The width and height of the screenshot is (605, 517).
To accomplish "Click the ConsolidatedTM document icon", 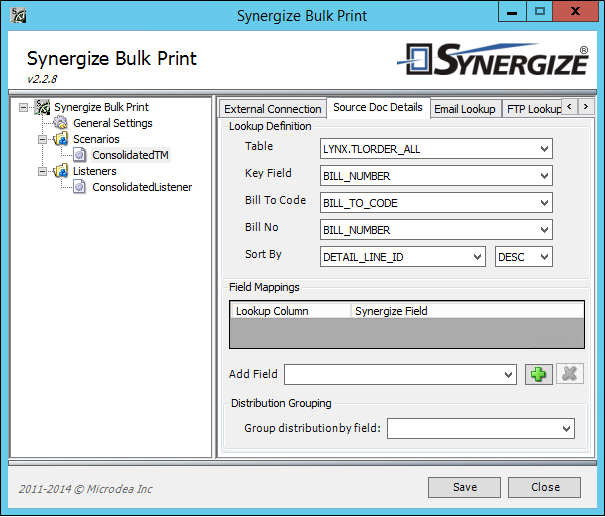I will [x=79, y=155].
